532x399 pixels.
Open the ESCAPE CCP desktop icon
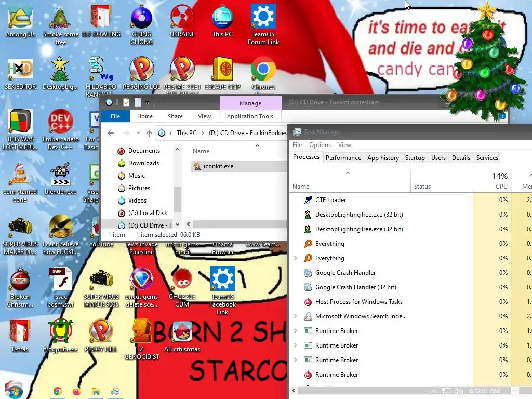point(222,74)
